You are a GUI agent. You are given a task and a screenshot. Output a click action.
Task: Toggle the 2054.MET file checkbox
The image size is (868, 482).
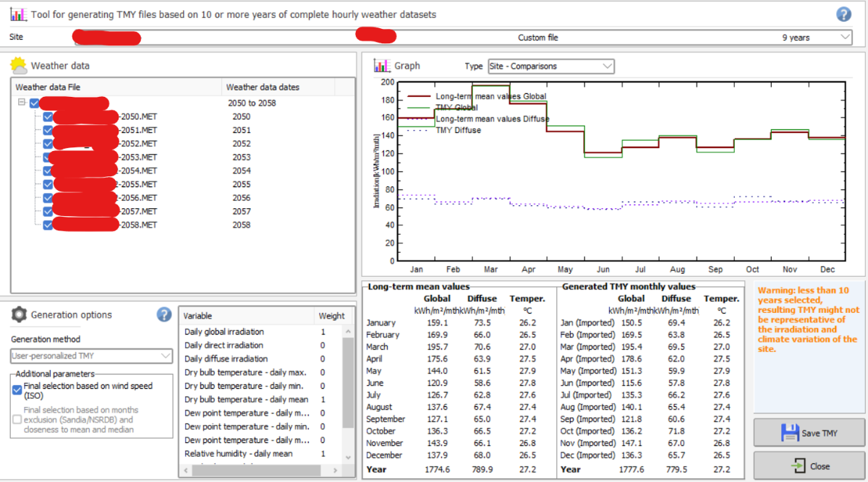[x=48, y=171]
